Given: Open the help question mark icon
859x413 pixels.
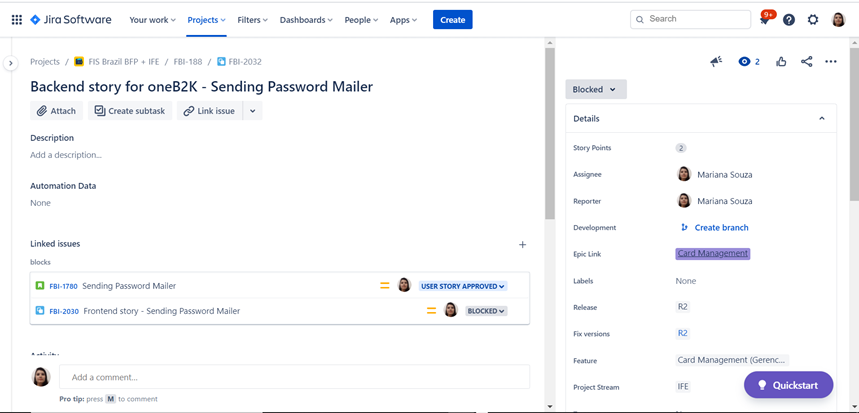Looking at the screenshot, I should pyautogui.click(x=789, y=20).
